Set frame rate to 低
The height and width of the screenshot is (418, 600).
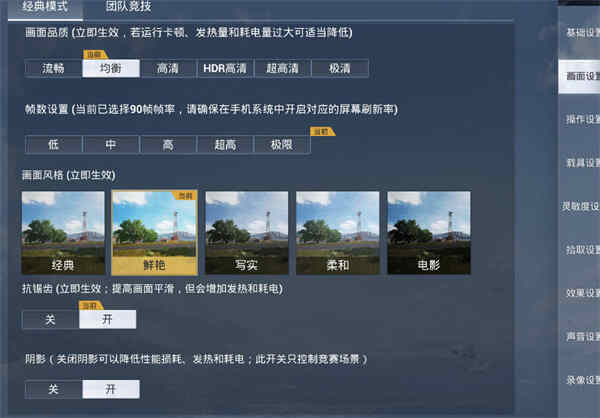tap(54, 145)
